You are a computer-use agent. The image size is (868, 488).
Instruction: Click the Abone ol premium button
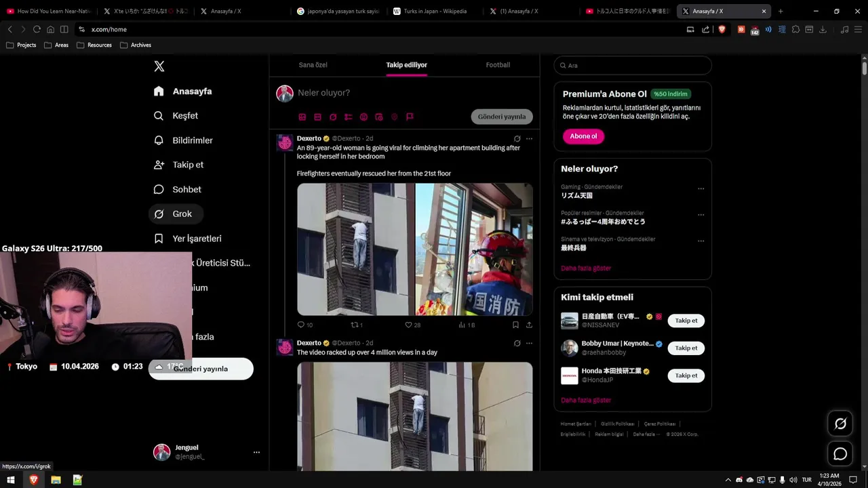[583, 136]
